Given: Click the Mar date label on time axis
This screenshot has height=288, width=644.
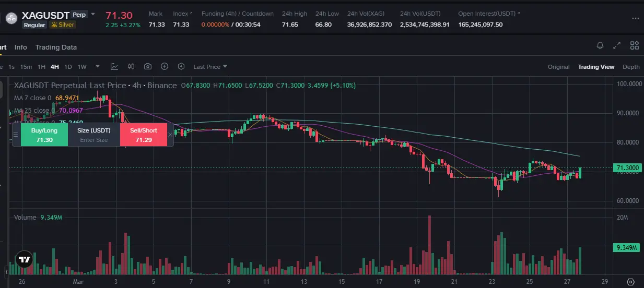Looking at the screenshot, I should [x=78, y=281].
